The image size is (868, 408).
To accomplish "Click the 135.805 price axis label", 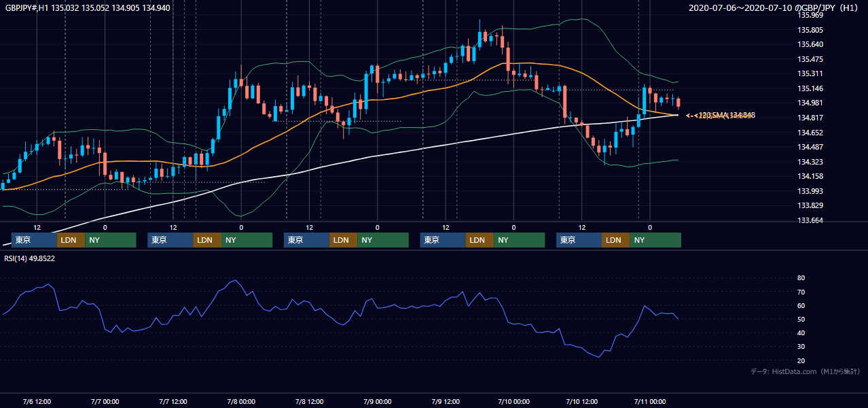I will point(810,30).
